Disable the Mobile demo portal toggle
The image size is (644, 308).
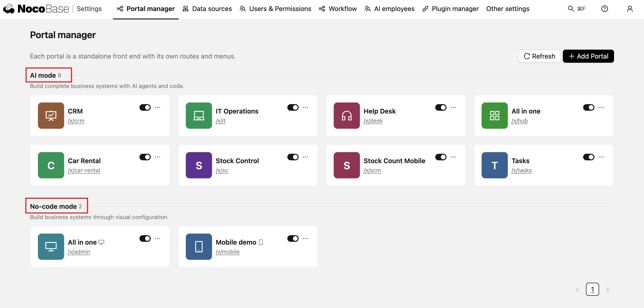(293, 238)
